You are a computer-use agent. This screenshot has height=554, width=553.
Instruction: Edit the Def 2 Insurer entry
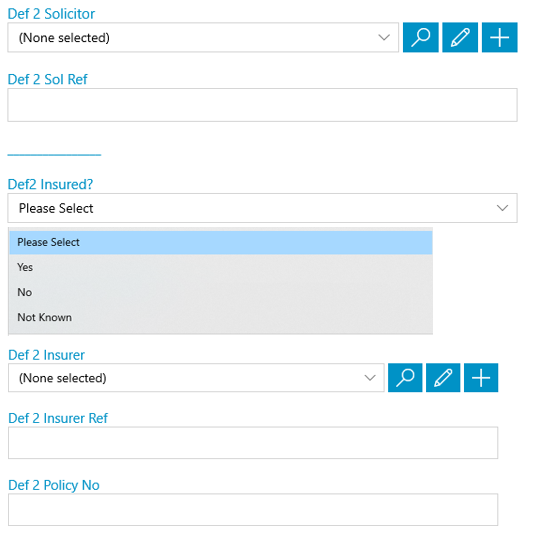pos(443,378)
